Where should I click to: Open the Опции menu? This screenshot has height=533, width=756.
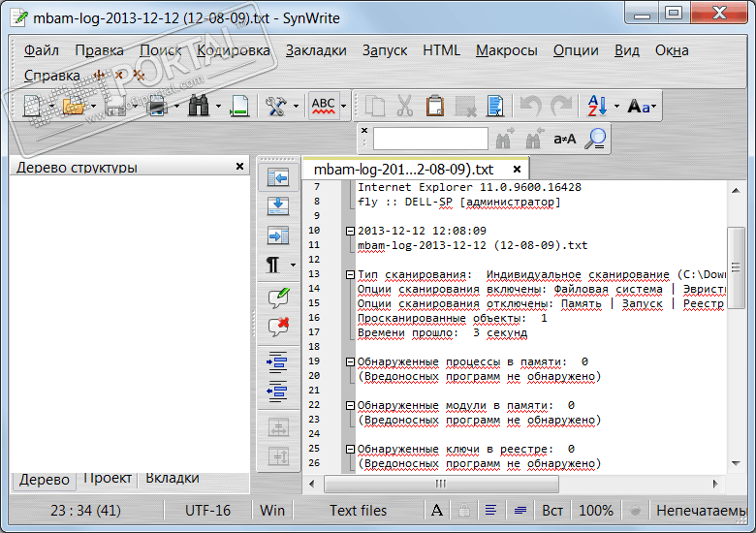pos(576,50)
